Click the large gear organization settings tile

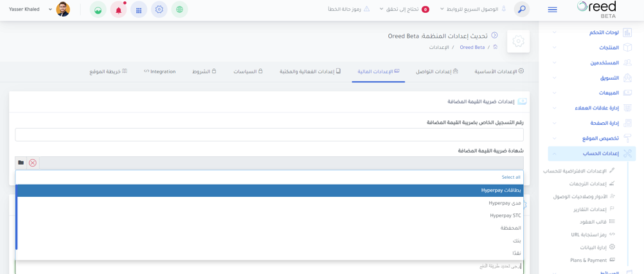tap(518, 41)
